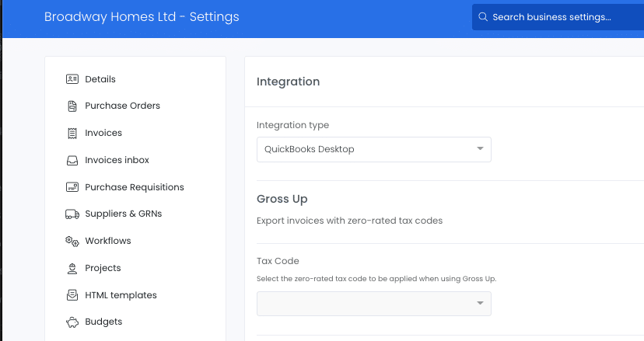Image resolution: width=644 pixels, height=341 pixels.
Task: Go to Purchase Orders settings
Action: tap(122, 106)
